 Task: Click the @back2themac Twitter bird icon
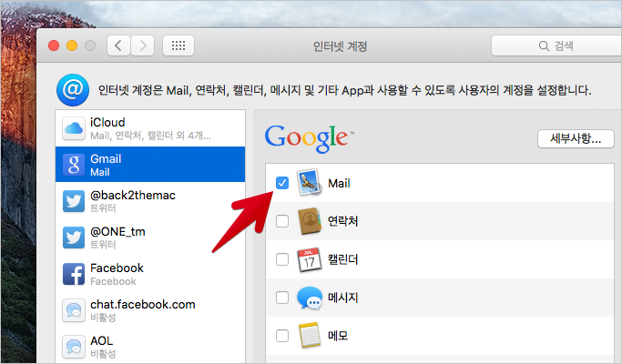click(74, 201)
